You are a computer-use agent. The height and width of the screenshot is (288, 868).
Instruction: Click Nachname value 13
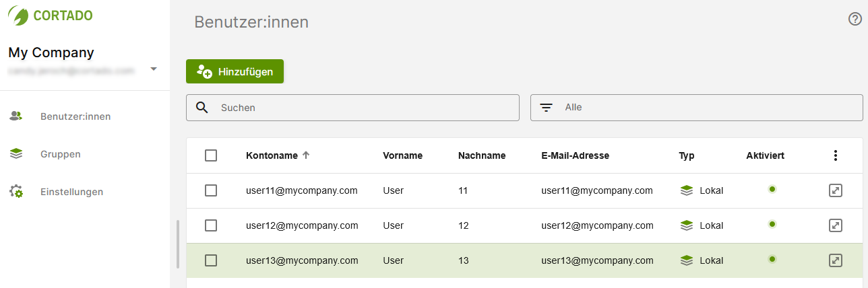463,260
